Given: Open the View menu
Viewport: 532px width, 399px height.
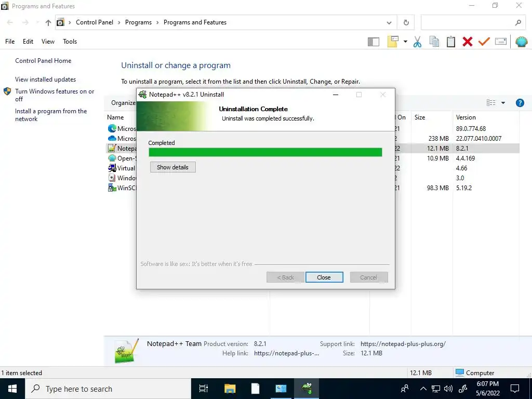Looking at the screenshot, I should 48,42.
